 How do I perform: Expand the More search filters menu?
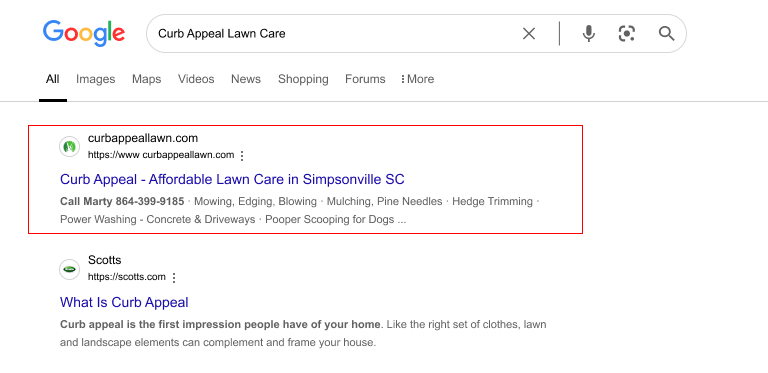point(417,79)
